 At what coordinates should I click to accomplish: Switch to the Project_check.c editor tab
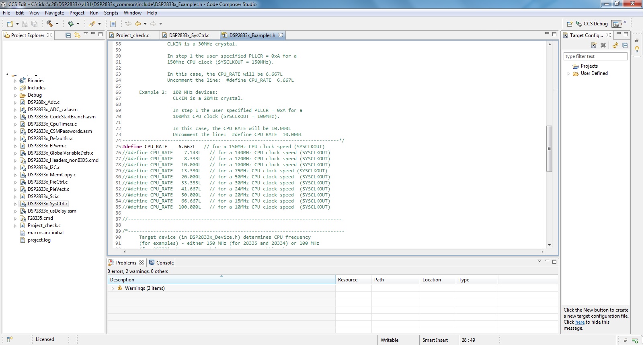tap(133, 35)
